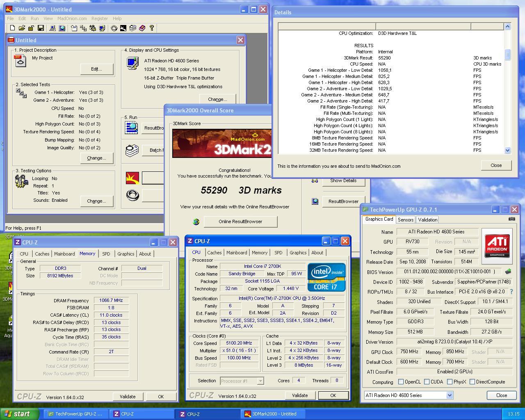Click the 3DMark2000 banner image in score dialog
Screen dimensions: 525x420
point(222,143)
